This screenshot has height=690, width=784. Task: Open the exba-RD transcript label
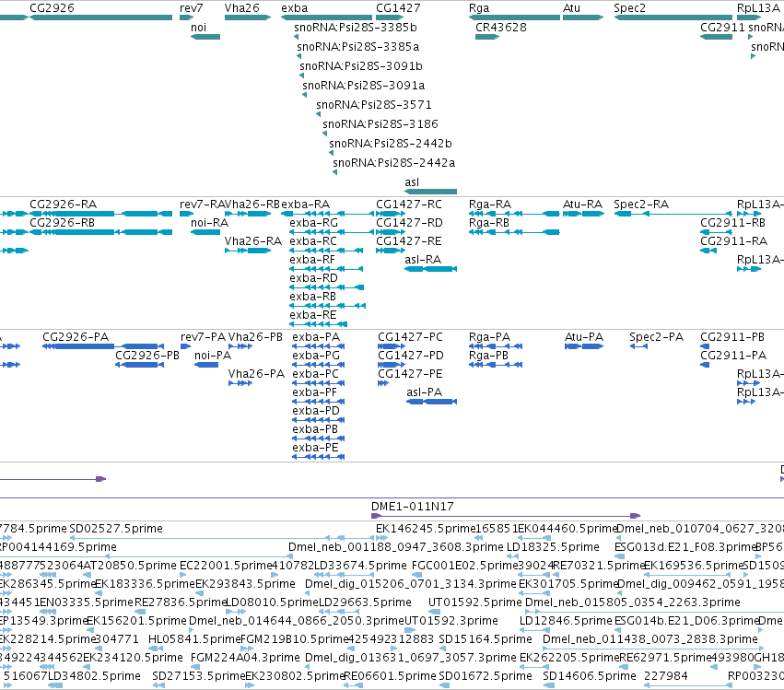click(x=313, y=278)
